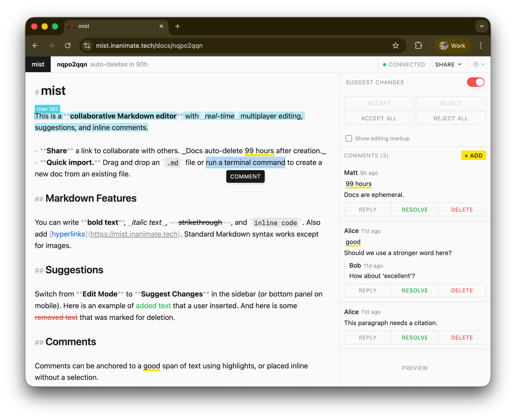Click the browser address bar URL

coord(149,46)
